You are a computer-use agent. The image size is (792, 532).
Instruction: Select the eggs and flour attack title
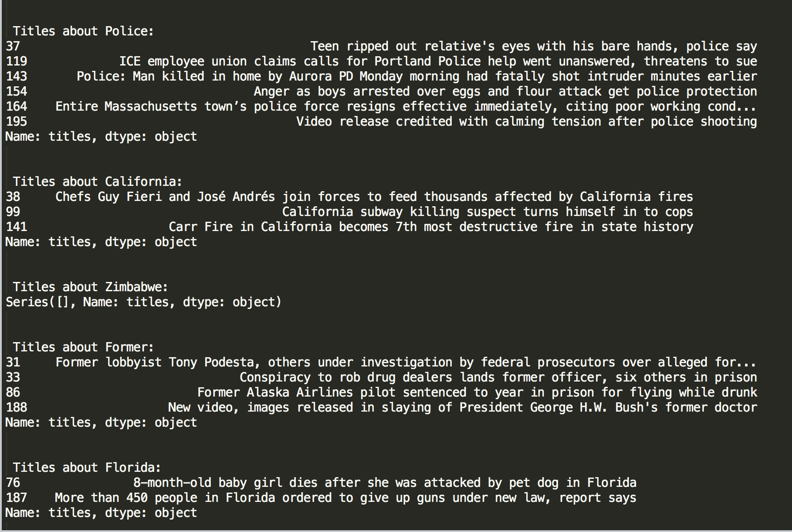pos(505,92)
